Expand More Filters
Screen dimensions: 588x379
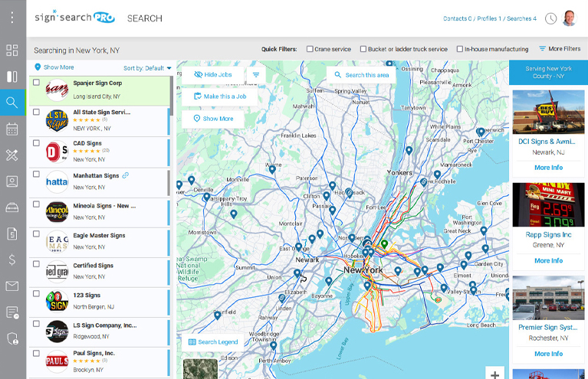click(x=560, y=49)
